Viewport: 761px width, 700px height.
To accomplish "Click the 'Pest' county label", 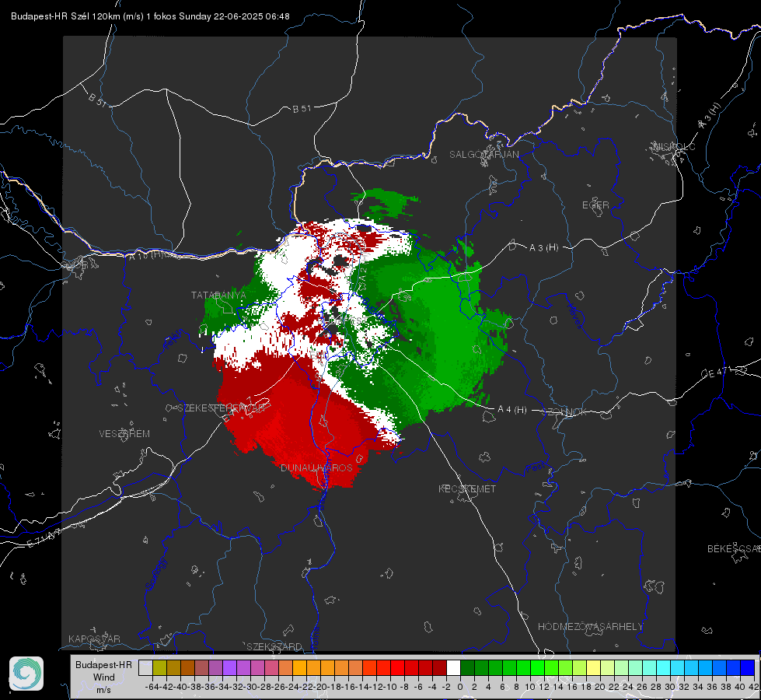I will pos(536,468).
